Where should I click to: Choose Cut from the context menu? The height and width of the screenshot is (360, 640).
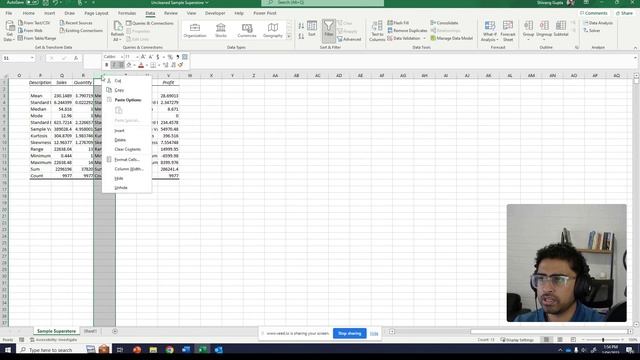click(x=127, y=81)
